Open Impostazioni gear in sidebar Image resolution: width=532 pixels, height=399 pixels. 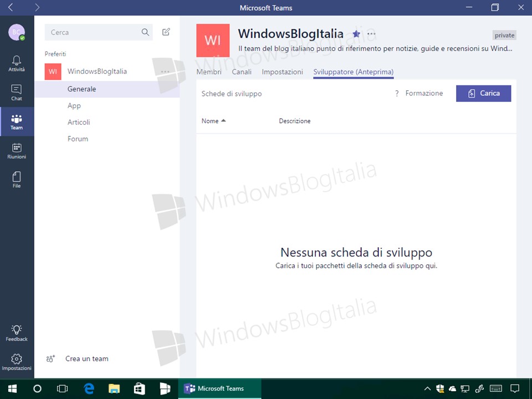point(16,362)
